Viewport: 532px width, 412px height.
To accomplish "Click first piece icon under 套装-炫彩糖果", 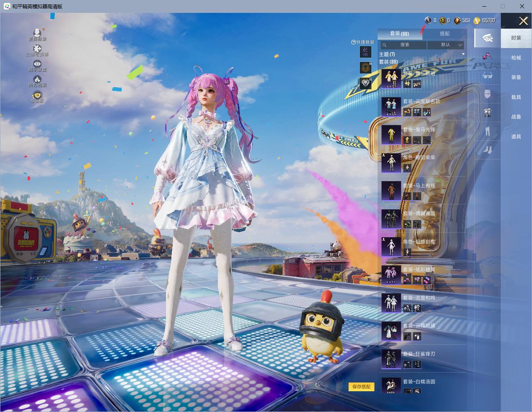I will pyautogui.click(x=407, y=280).
